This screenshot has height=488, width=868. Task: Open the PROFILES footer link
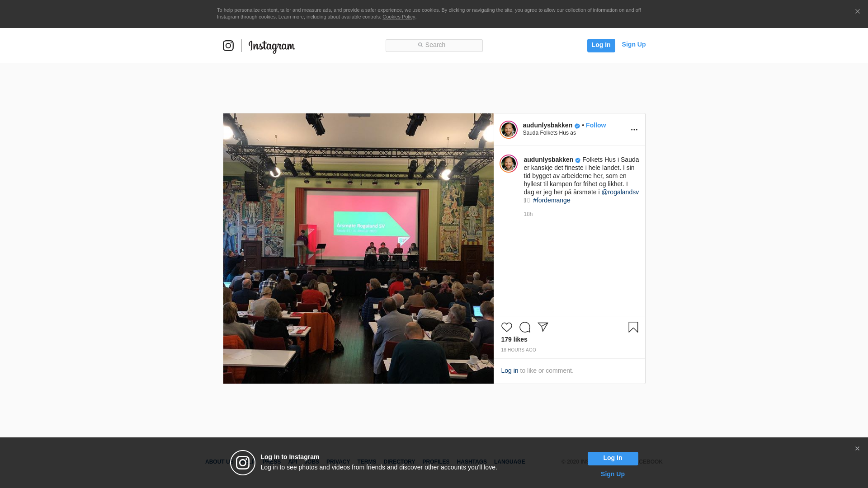click(x=436, y=462)
